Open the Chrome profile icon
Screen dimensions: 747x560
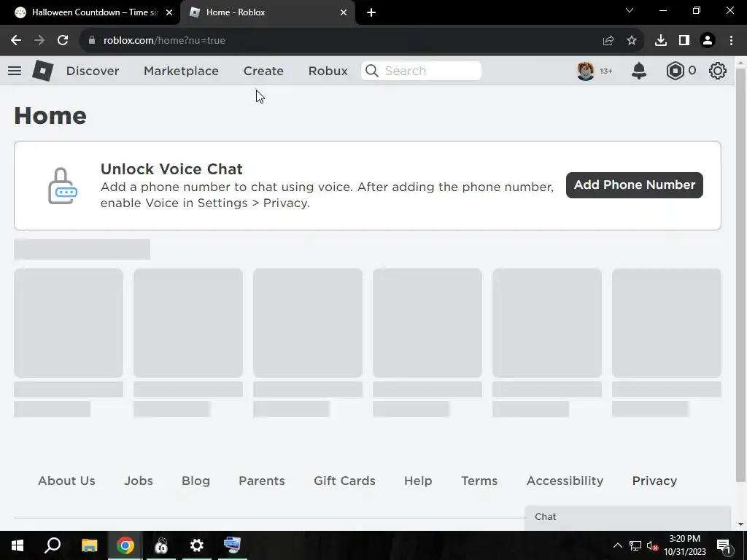pyautogui.click(x=708, y=41)
